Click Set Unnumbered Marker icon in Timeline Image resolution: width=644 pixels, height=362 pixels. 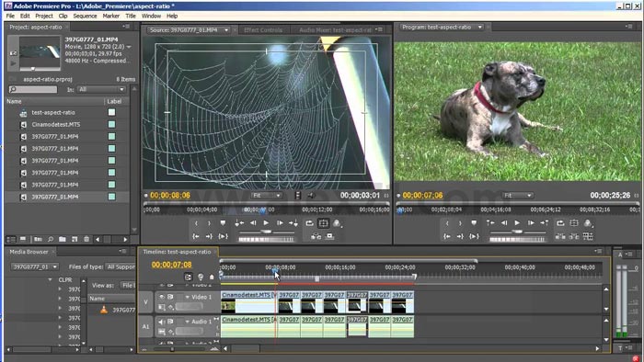pyautogui.click(x=212, y=277)
